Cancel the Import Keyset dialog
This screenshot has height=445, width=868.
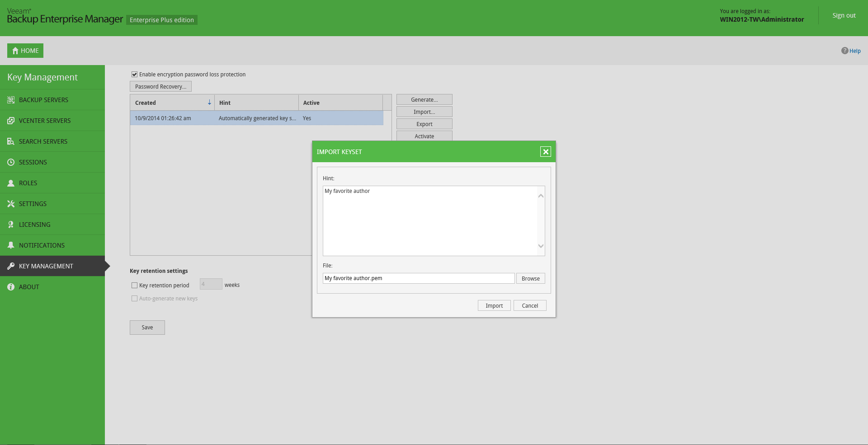530,305
